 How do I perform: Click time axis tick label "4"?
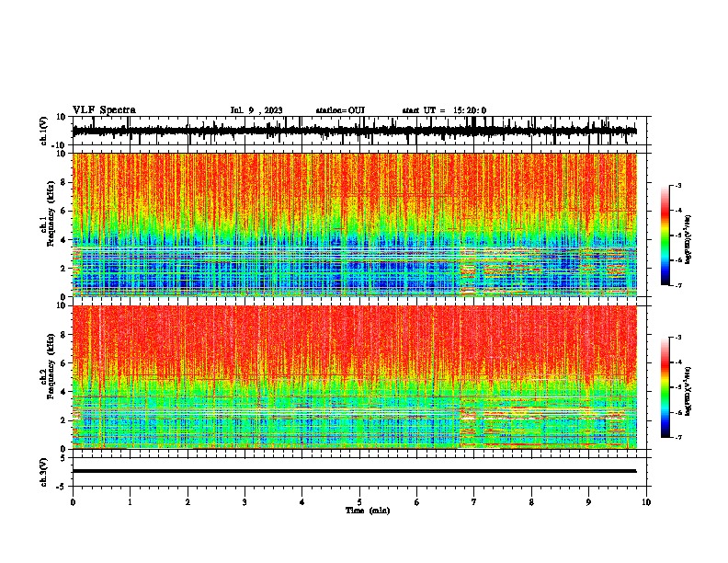click(302, 502)
